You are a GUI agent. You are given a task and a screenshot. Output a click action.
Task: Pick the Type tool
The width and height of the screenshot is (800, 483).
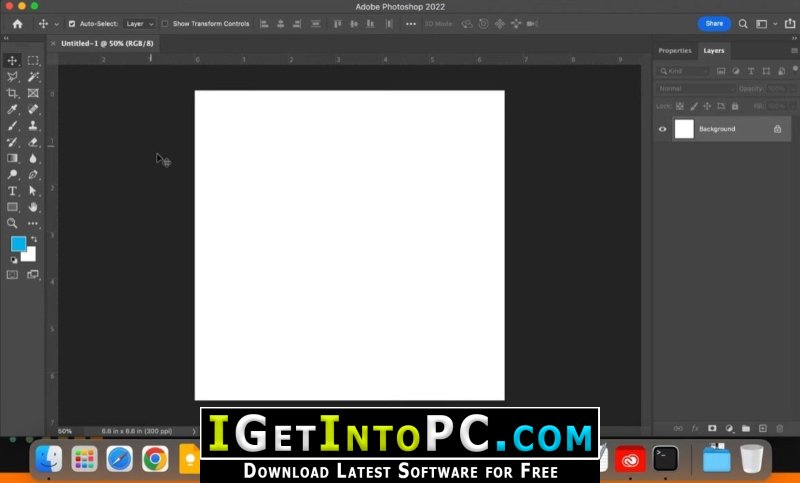click(12, 191)
